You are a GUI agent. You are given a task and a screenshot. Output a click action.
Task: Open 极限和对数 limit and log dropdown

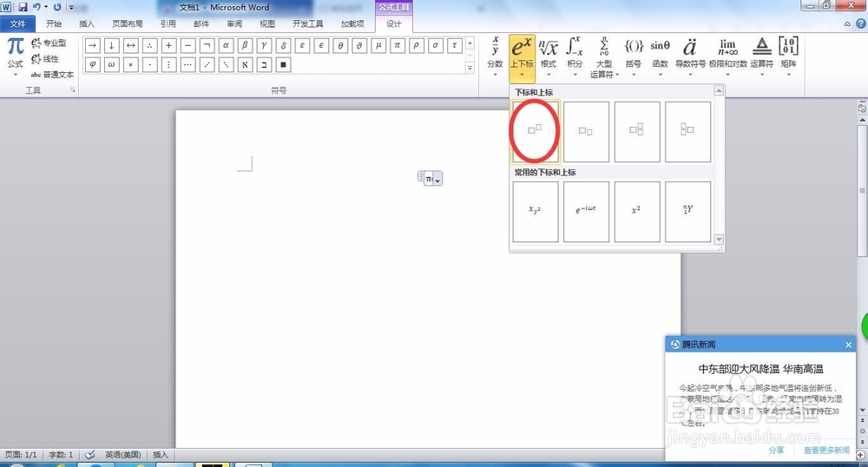pyautogui.click(x=728, y=57)
